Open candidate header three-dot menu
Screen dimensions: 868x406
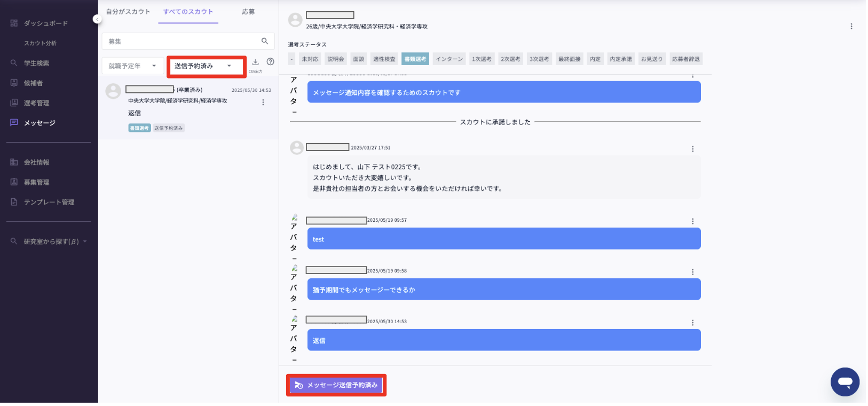click(x=851, y=26)
